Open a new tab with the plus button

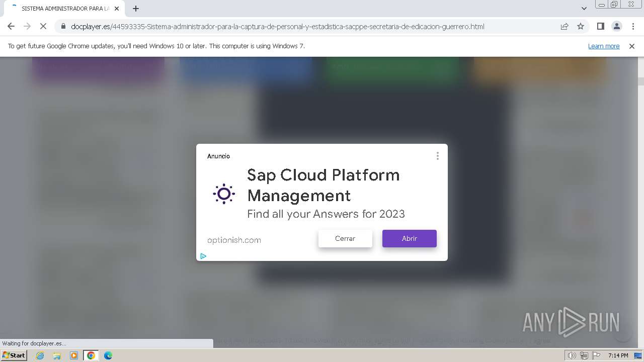click(x=136, y=9)
